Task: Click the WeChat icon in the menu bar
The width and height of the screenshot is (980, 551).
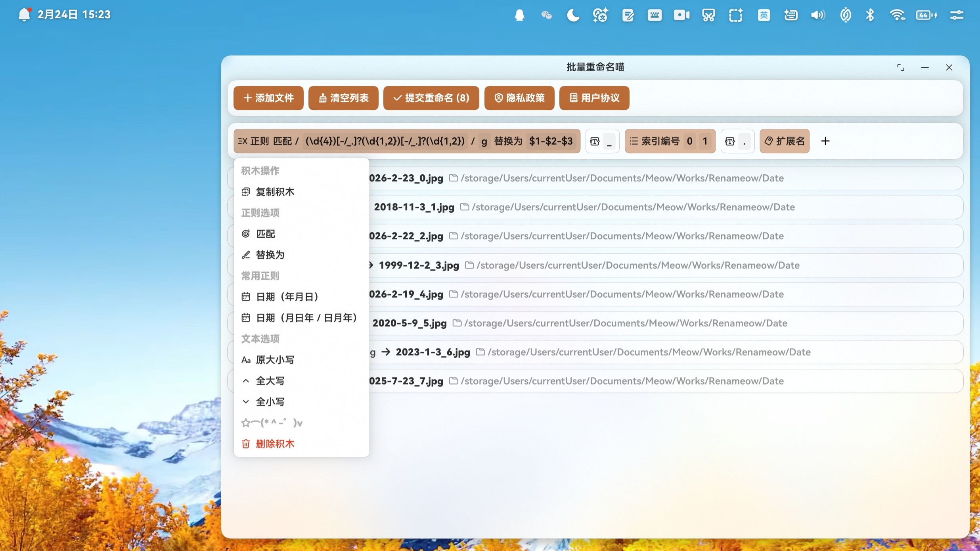Action: pyautogui.click(x=546, y=15)
